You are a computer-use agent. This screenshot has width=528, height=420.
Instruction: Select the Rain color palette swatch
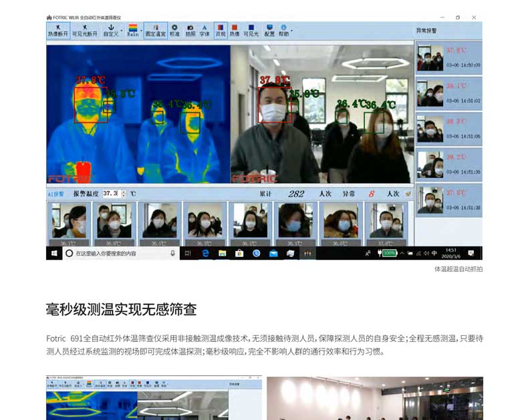point(132,29)
